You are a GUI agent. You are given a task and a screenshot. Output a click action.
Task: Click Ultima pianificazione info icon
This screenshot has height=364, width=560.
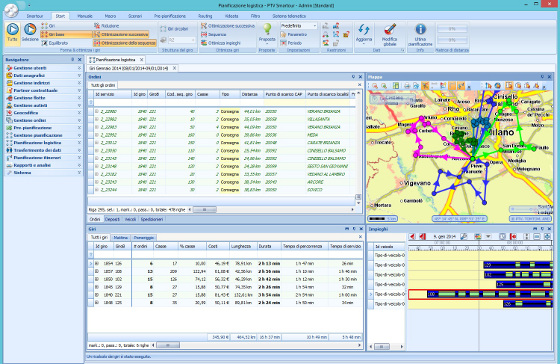coord(420,29)
